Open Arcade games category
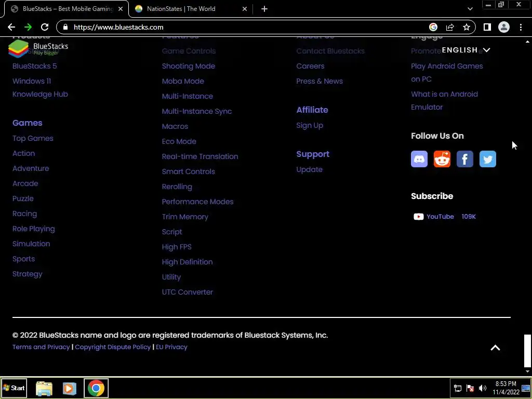This screenshot has width=532, height=399. pyautogui.click(x=25, y=183)
